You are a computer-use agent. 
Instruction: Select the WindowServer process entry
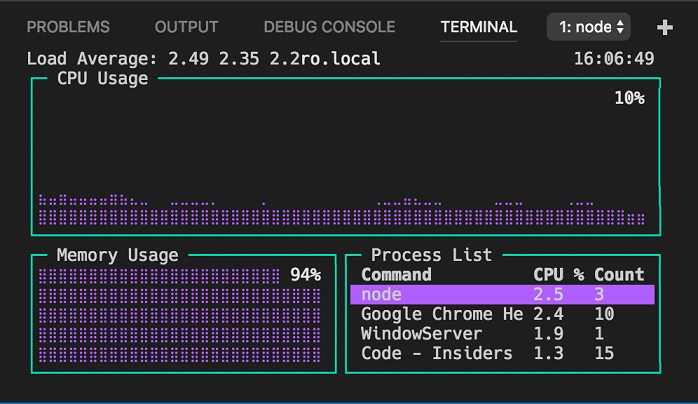click(421, 333)
